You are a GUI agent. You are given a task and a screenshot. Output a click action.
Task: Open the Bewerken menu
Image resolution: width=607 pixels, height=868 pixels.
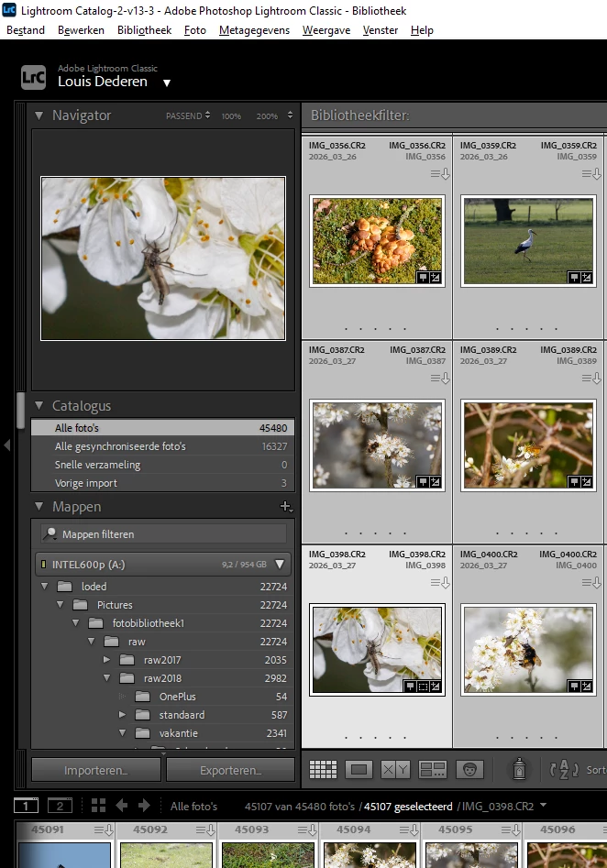(81, 30)
